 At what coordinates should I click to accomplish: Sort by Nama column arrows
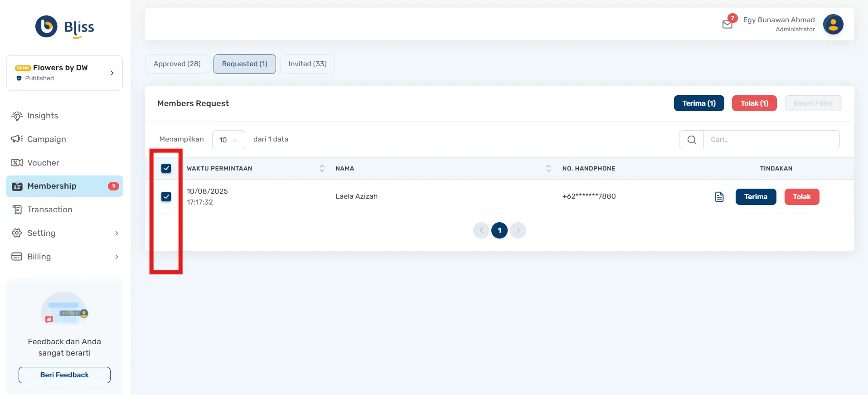548,168
